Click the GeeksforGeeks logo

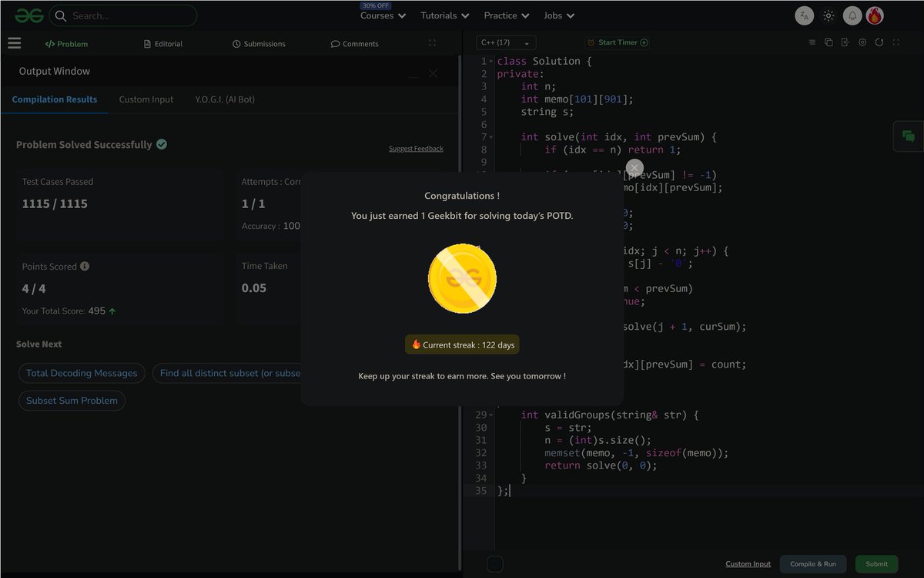[x=28, y=15]
